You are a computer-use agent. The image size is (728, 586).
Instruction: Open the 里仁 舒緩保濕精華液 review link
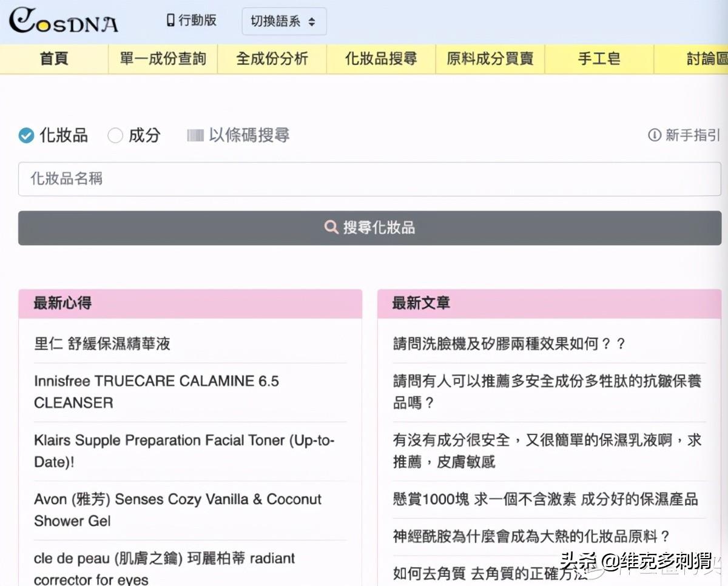(102, 344)
